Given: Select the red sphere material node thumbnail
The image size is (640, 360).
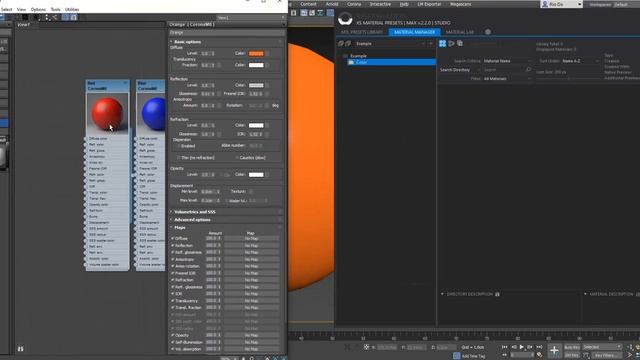Looking at the screenshot, I should pos(107,113).
